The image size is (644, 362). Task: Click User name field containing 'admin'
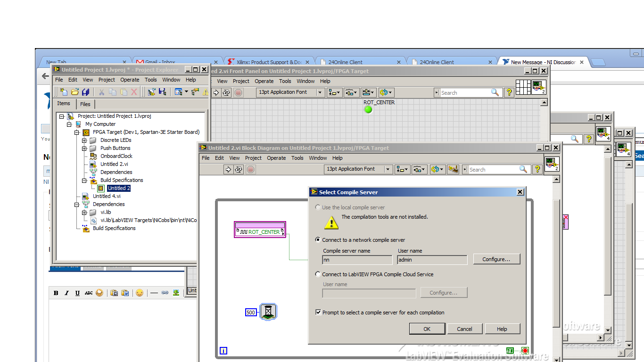(432, 260)
